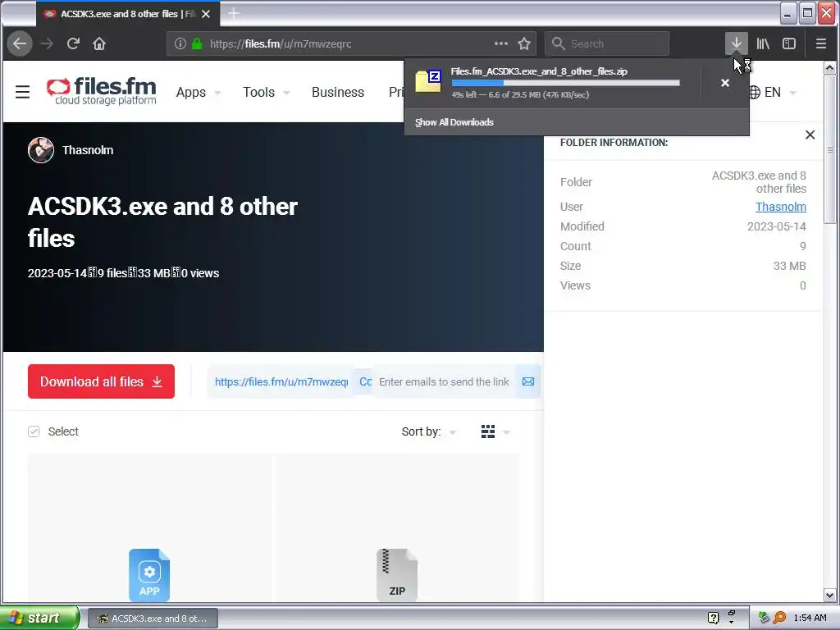Tick the Select checkbox

click(x=34, y=431)
